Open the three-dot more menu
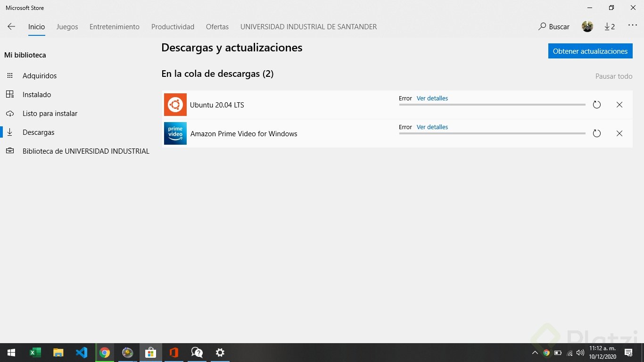 click(633, 25)
